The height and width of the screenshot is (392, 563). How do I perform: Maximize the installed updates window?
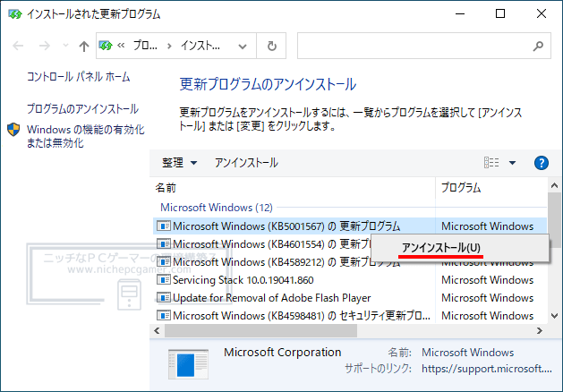500,14
